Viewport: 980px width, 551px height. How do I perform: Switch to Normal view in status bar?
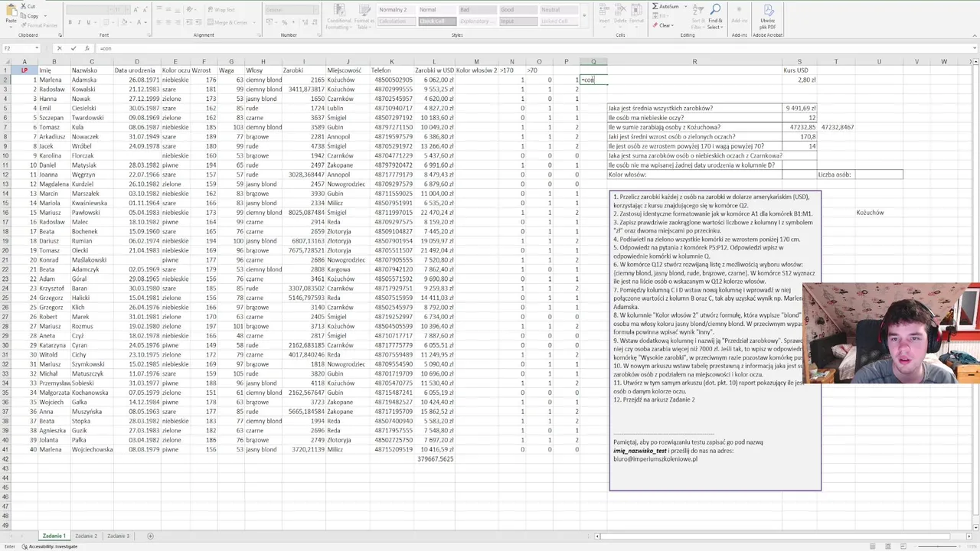click(x=873, y=546)
